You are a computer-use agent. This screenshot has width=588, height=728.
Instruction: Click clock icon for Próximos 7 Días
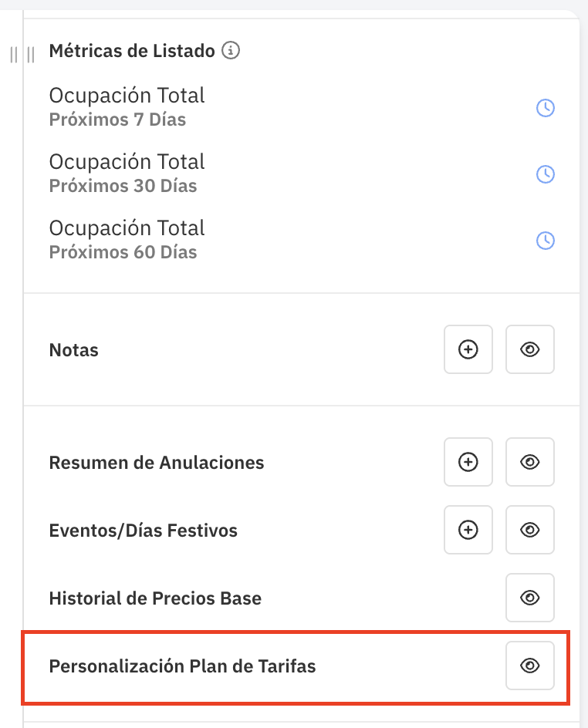(x=546, y=108)
